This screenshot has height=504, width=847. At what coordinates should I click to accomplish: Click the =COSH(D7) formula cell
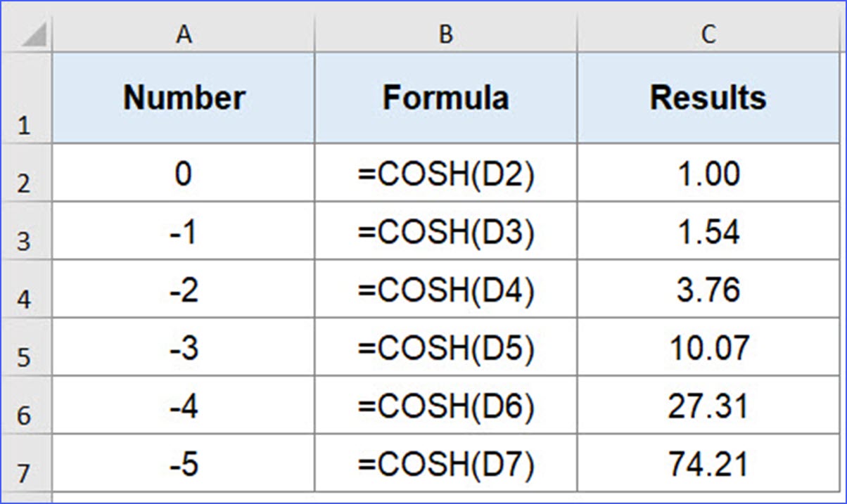click(446, 464)
